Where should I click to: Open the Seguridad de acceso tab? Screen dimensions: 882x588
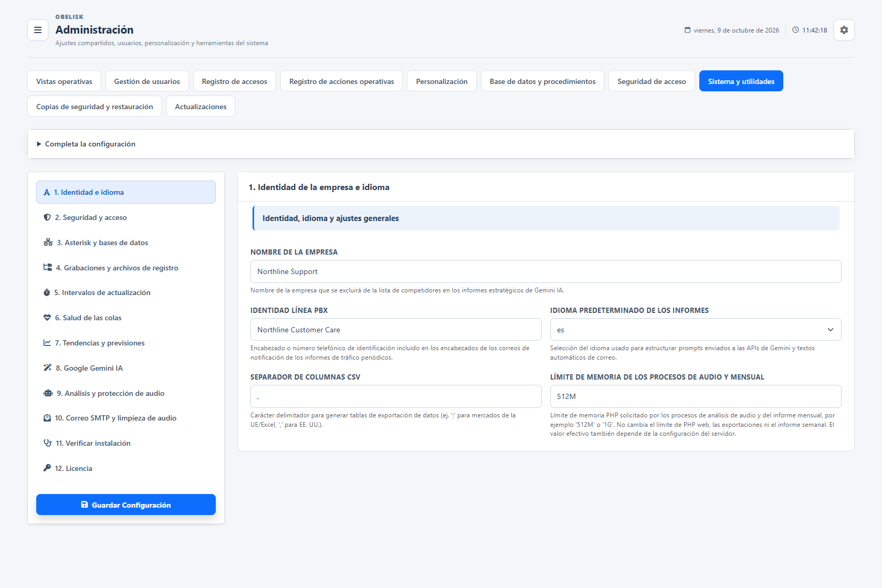click(x=652, y=81)
